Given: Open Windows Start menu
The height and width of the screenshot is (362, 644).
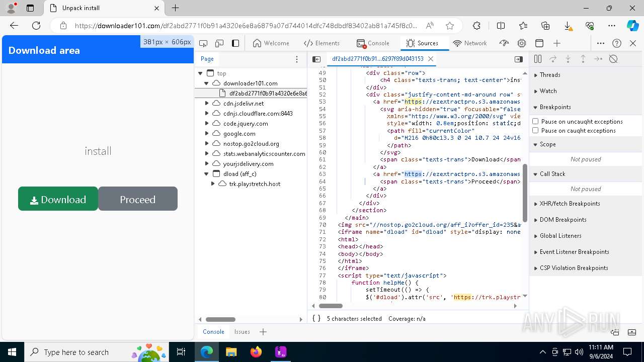Looking at the screenshot, I should point(12,352).
